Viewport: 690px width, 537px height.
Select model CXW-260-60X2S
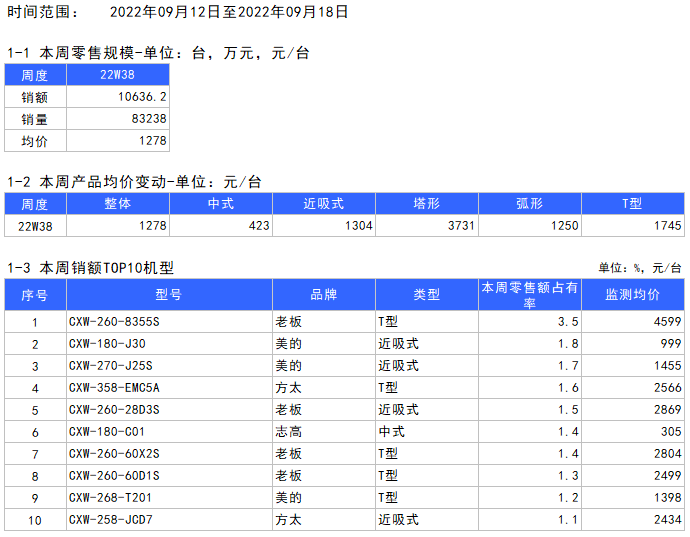tap(114, 454)
